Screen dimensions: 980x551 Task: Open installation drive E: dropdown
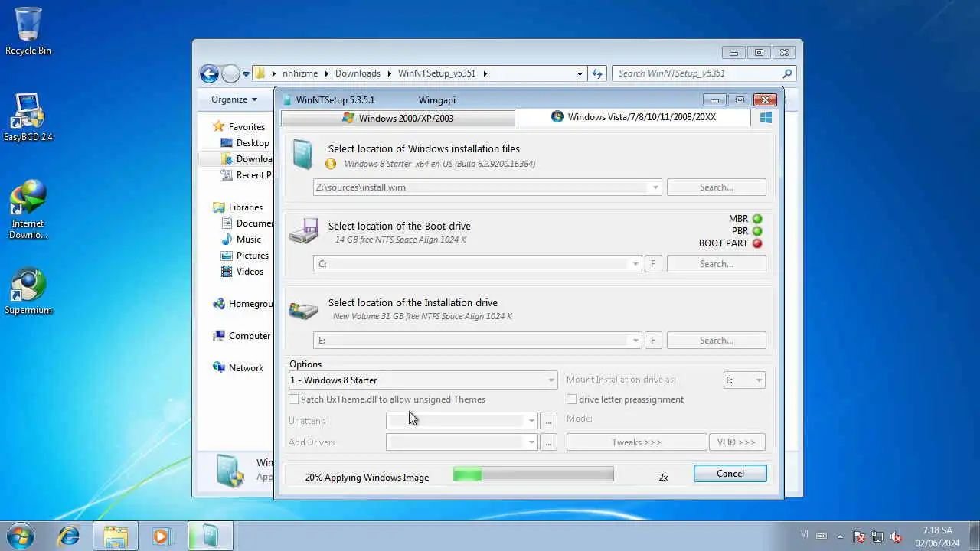tap(635, 341)
